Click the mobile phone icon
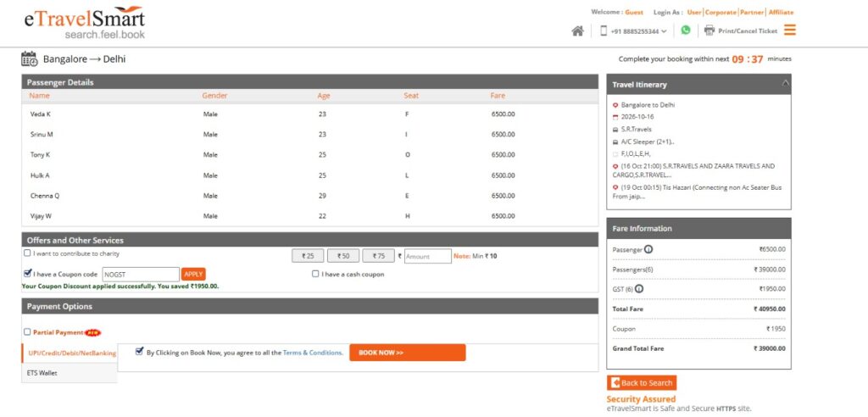The height and width of the screenshot is (417, 868). pyautogui.click(x=604, y=31)
